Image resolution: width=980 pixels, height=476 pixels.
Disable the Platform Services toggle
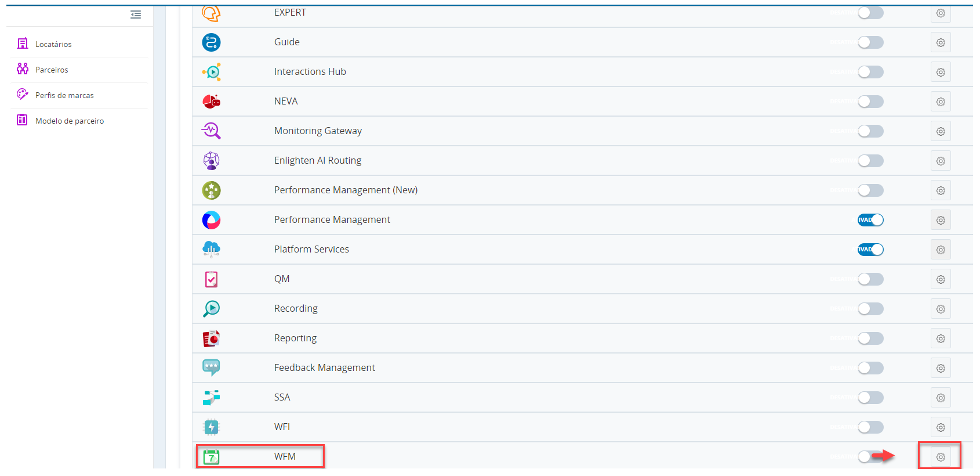click(870, 250)
